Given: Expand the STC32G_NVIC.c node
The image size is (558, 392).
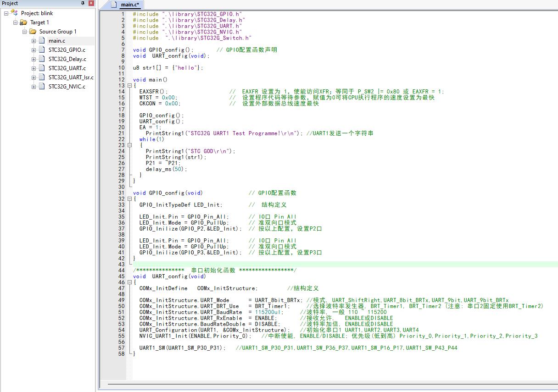Looking at the screenshot, I should (x=34, y=87).
